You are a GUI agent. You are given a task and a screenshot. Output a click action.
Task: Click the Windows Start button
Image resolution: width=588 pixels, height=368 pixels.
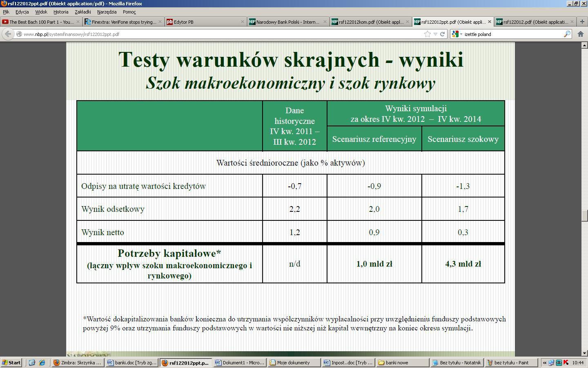[11, 362]
